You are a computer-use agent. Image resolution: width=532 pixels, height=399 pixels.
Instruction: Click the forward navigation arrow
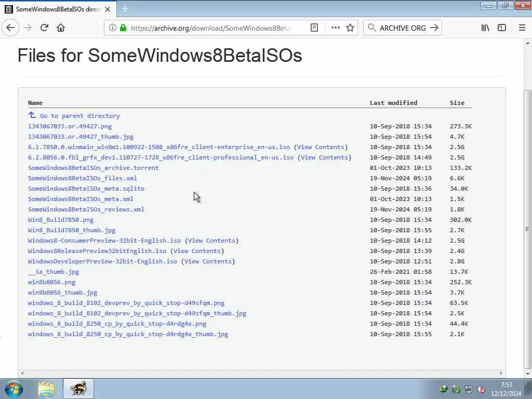(28, 28)
